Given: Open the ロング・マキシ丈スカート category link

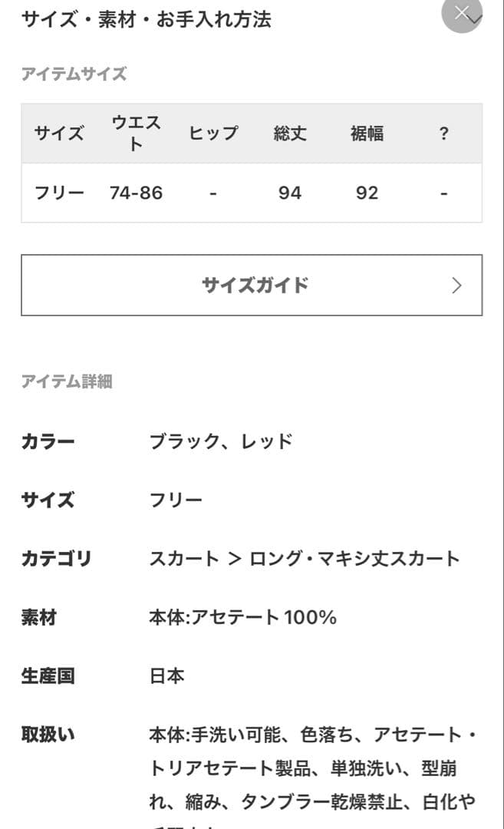Looking at the screenshot, I should 354,560.
